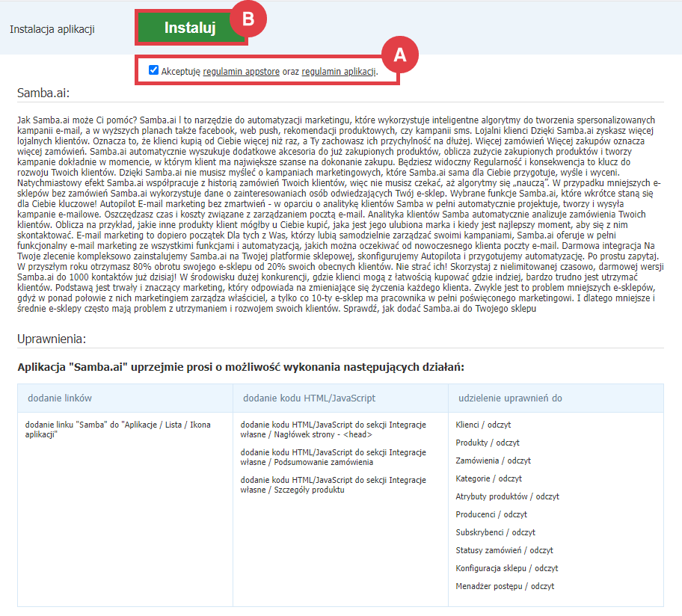Click the green Instaluj button

(x=190, y=28)
